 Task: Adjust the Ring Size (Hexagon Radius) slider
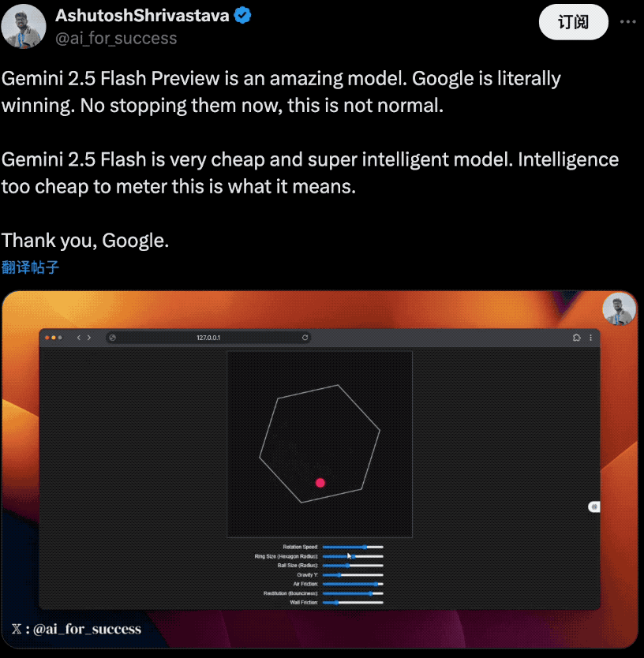pyautogui.click(x=353, y=556)
